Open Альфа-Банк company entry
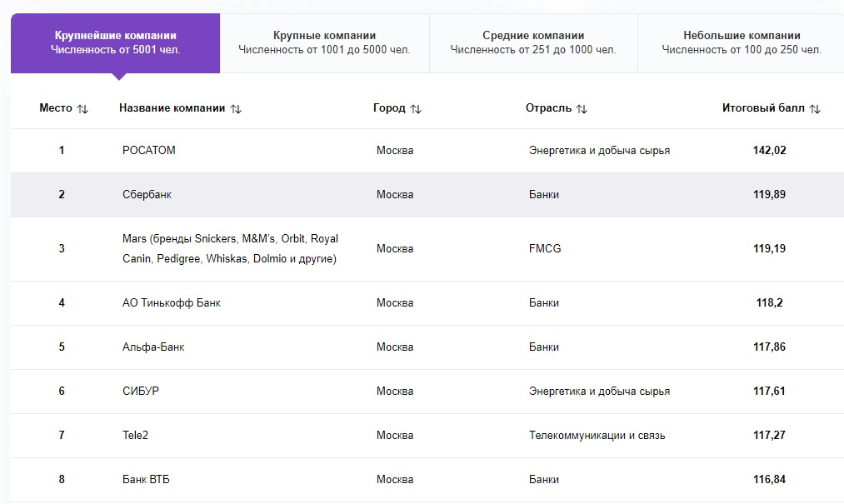Image resolution: width=844 pixels, height=504 pixels. (153, 347)
